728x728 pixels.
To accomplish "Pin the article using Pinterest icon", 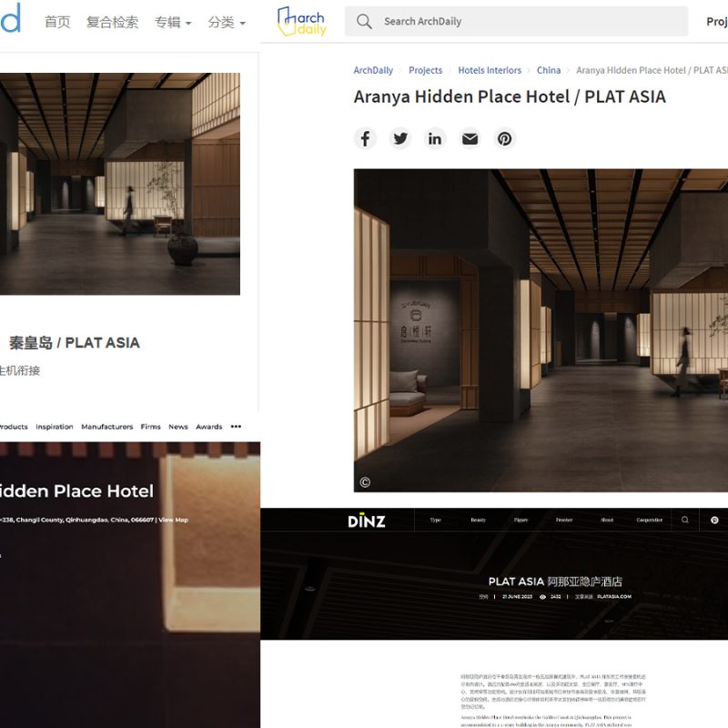I will point(505,138).
